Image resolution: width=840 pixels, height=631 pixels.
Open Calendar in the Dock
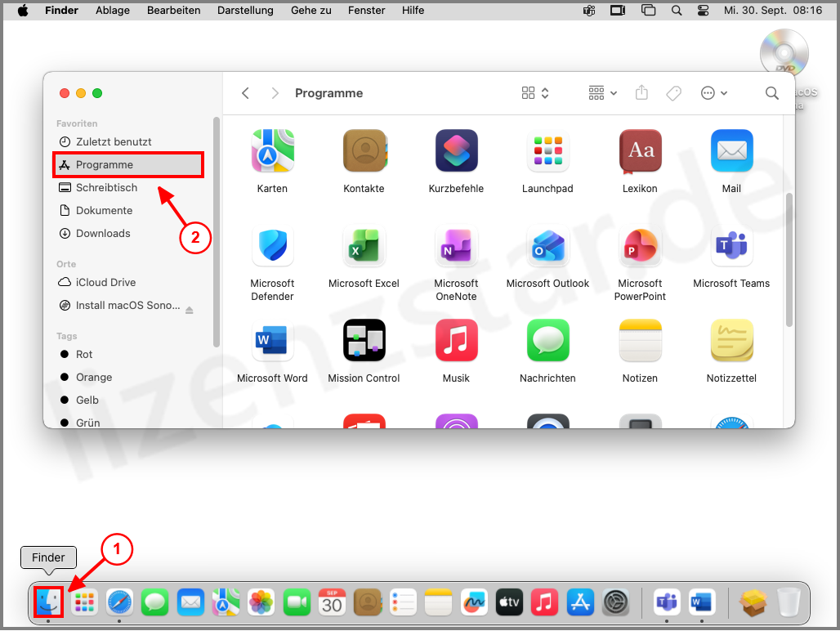(332, 602)
